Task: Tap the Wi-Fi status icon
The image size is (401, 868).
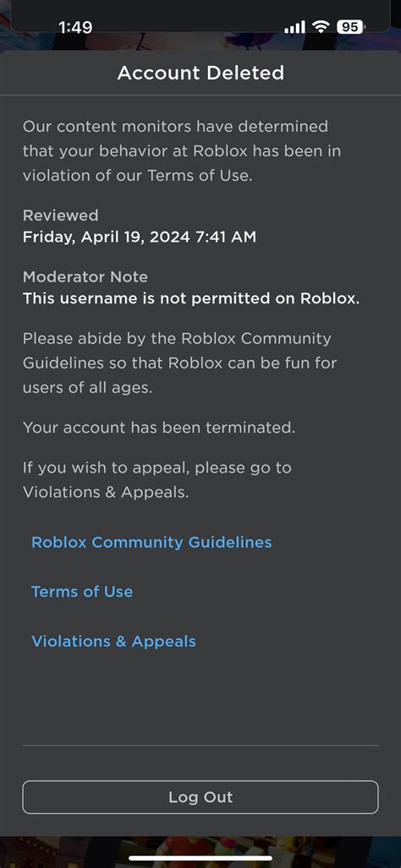Action: pyautogui.click(x=321, y=26)
